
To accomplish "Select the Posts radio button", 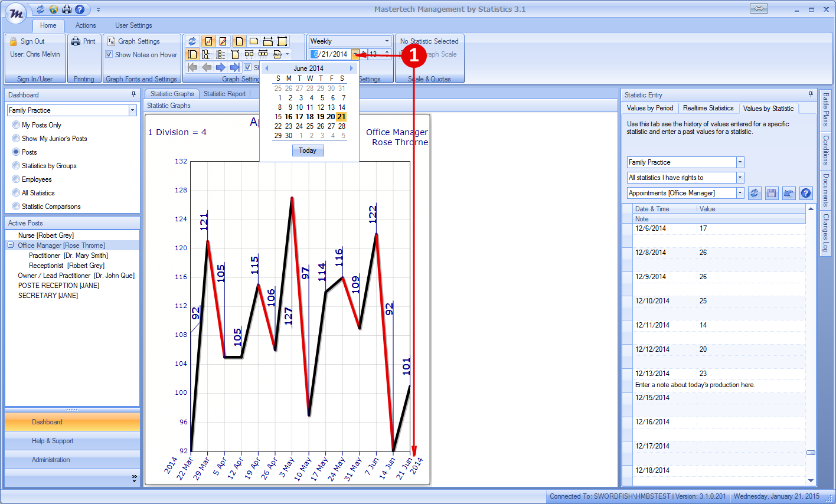I will tap(16, 152).
